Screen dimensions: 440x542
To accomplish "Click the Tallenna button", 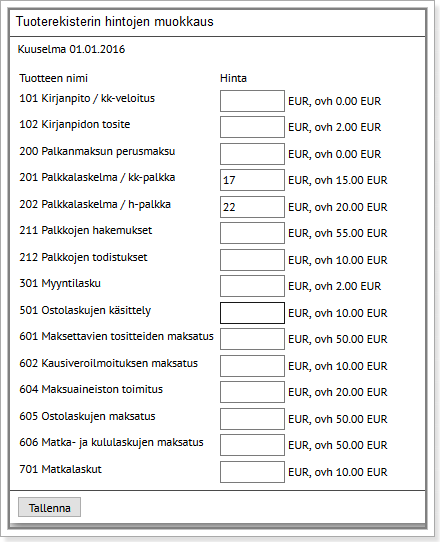I will [49, 507].
